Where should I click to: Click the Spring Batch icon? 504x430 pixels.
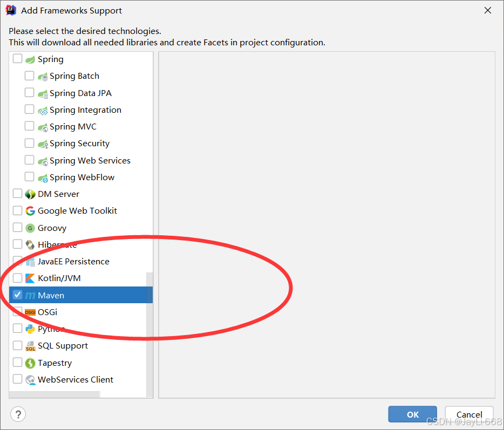coord(43,77)
